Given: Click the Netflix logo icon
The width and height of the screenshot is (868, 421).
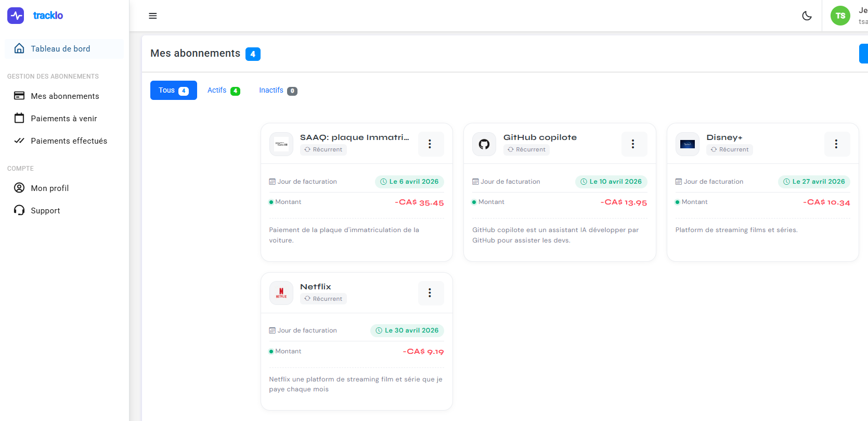Looking at the screenshot, I should pos(281,293).
